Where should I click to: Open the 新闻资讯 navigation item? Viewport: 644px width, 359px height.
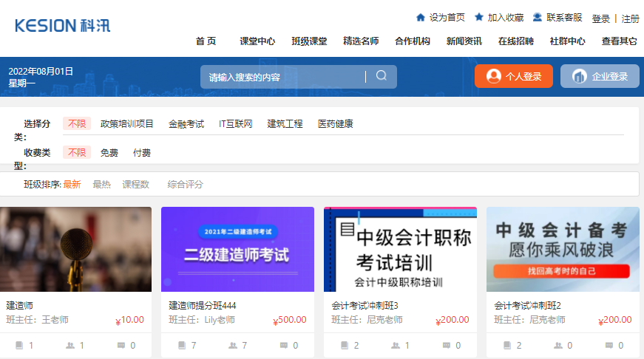[464, 41]
